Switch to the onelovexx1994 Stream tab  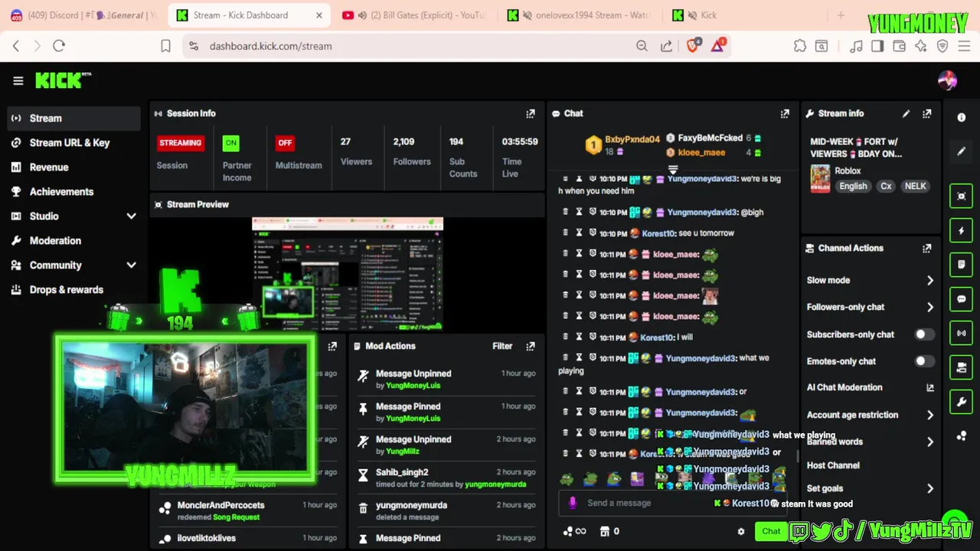(x=580, y=15)
